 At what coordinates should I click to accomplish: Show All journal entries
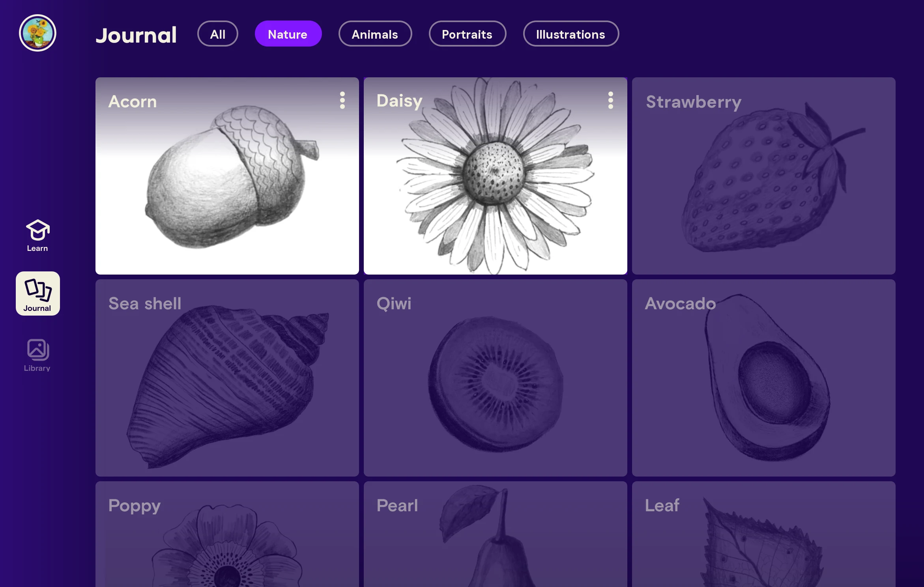pyautogui.click(x=218, y=34)
